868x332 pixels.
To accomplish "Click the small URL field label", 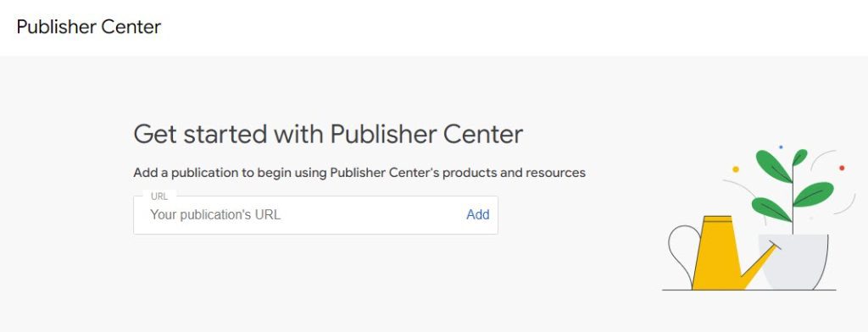I will pos(159,196).
